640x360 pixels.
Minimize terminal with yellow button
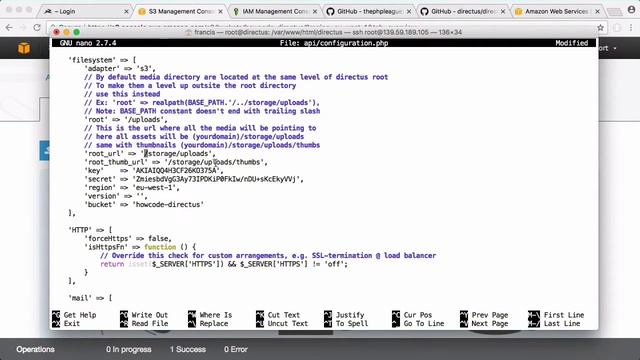point(67,32)
